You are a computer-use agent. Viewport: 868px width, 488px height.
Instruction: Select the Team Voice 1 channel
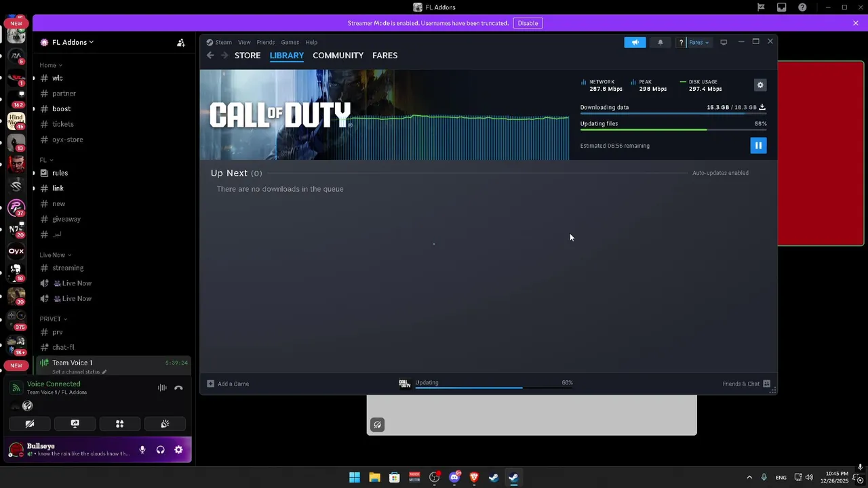pos(112,365)
